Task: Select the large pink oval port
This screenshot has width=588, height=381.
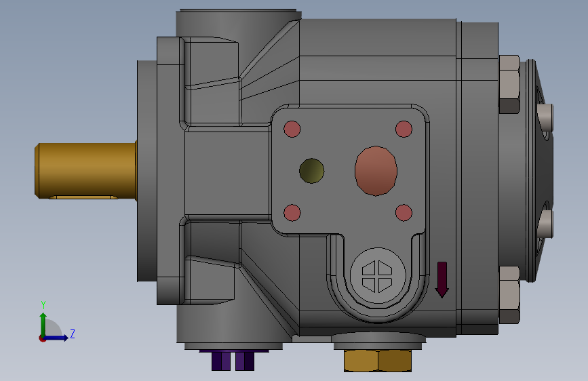Action: pos(376,171)
